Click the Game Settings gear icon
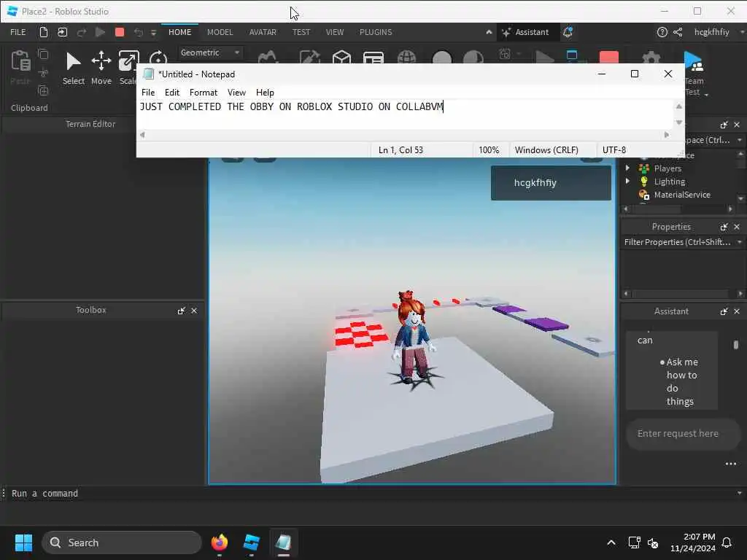 (651, 57)
